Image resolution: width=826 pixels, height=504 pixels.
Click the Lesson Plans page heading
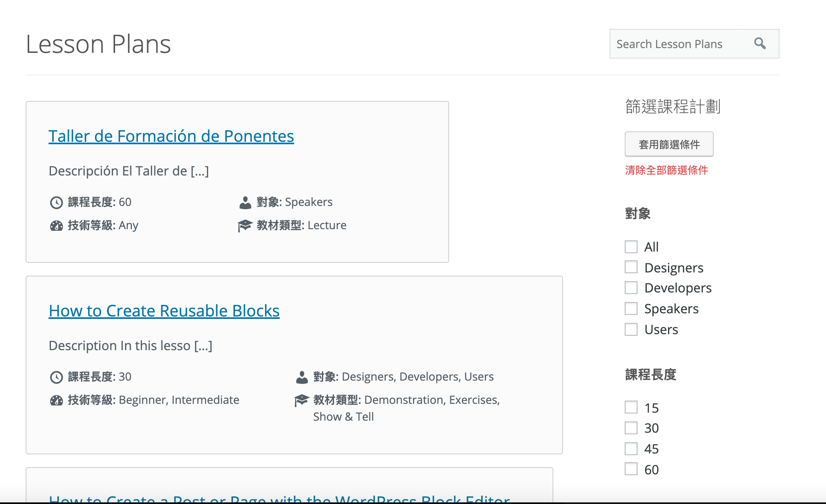(98, 44)
